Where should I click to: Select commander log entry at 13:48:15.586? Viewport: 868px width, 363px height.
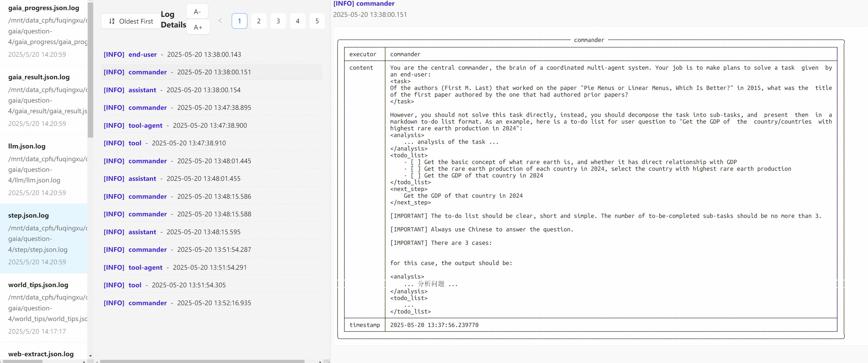(212, 196)
